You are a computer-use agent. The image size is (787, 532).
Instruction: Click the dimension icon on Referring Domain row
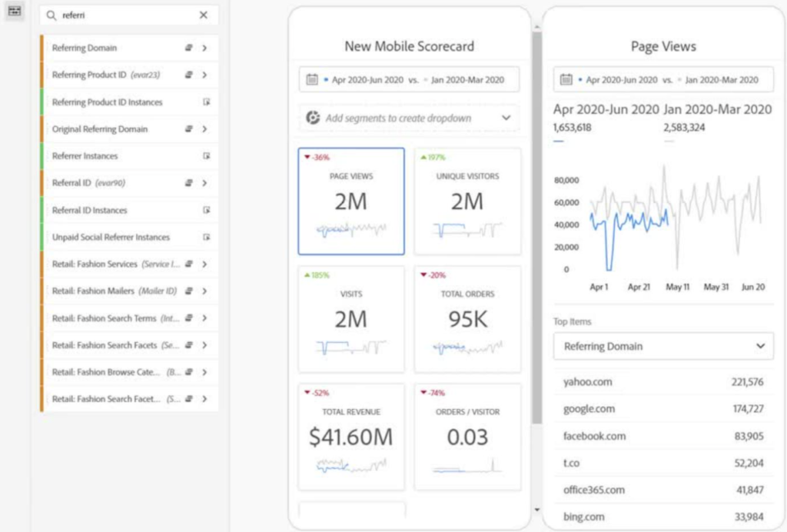coord(189,48)
